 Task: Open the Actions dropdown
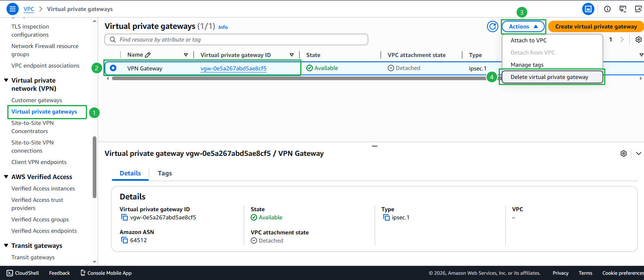(x=523, y=26)
